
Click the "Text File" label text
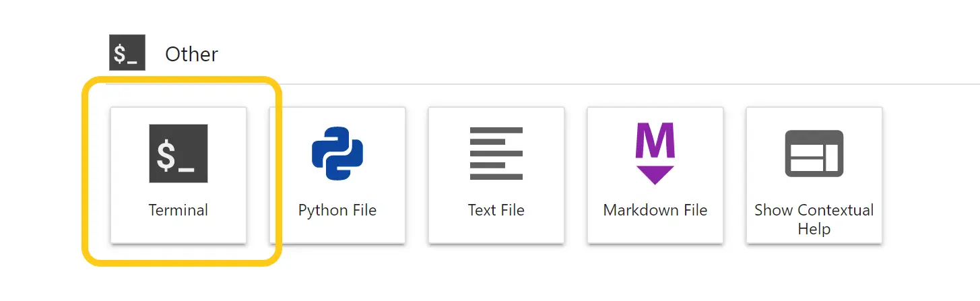pyautogui.click(x=496, y=210)
